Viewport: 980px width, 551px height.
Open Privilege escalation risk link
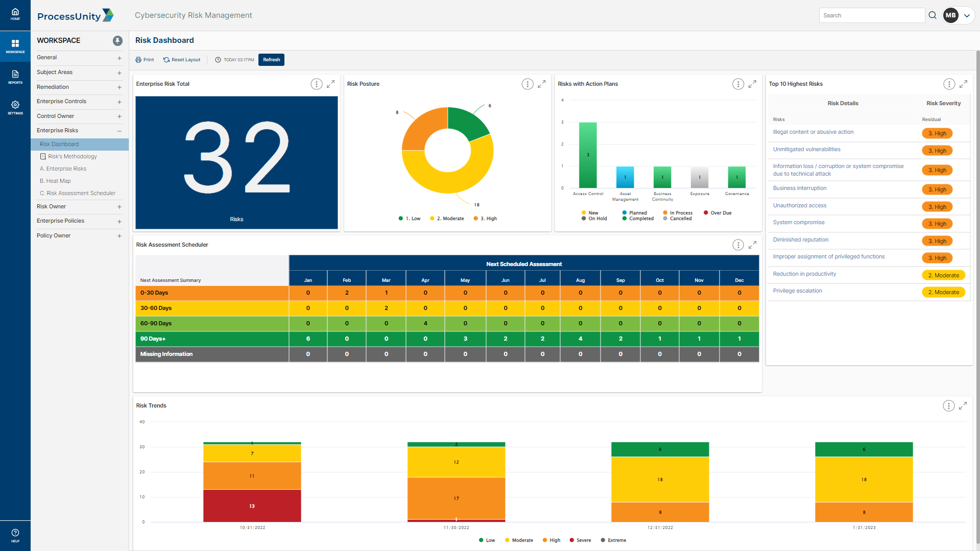(797, 291)
